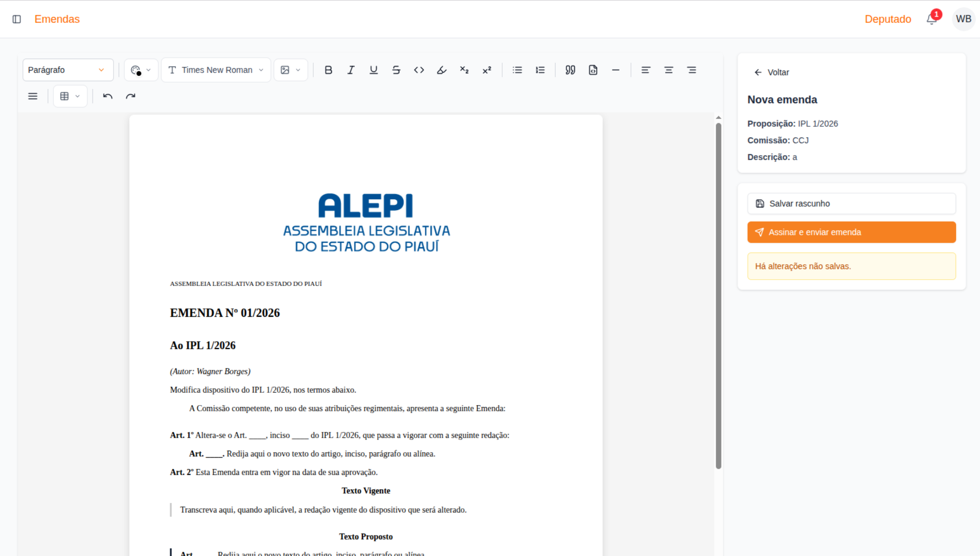Toggle the sidebar panel icon

(17, 19)
